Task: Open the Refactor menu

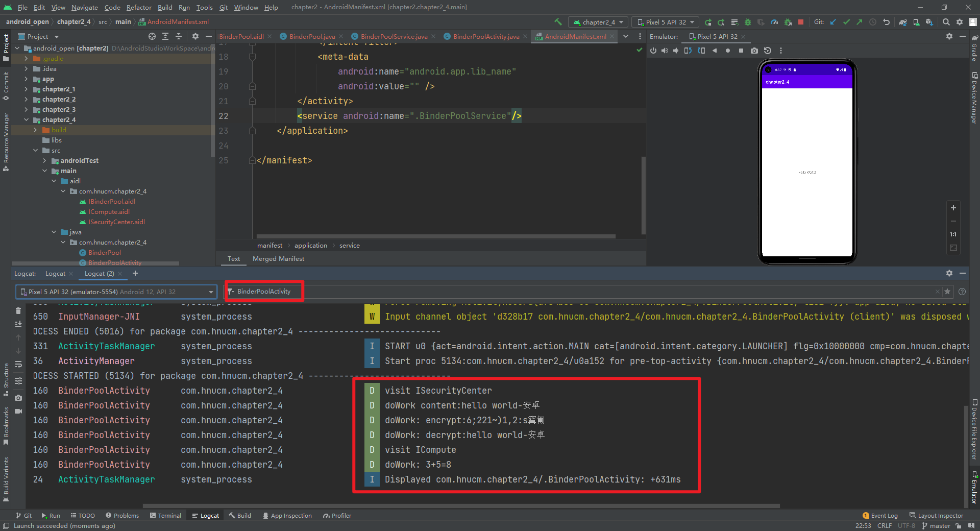Action: [139, 7]
